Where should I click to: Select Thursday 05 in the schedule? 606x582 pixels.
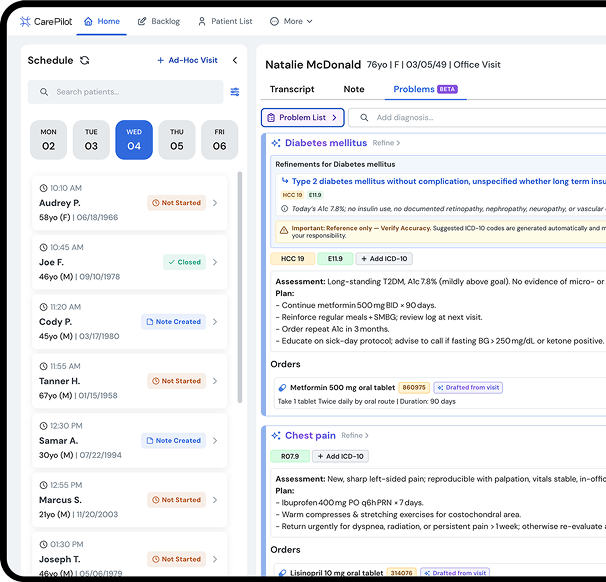click(x=177, y=140)
